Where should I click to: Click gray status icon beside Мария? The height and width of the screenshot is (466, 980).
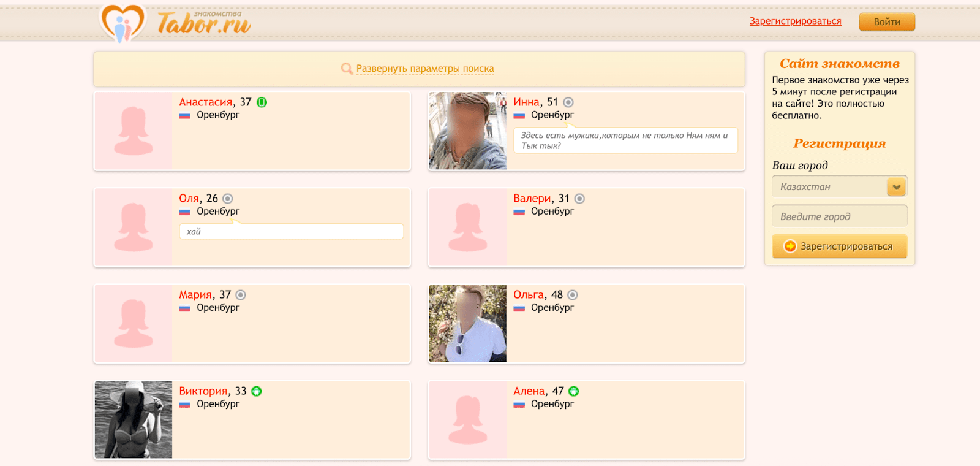pos(241,295)
